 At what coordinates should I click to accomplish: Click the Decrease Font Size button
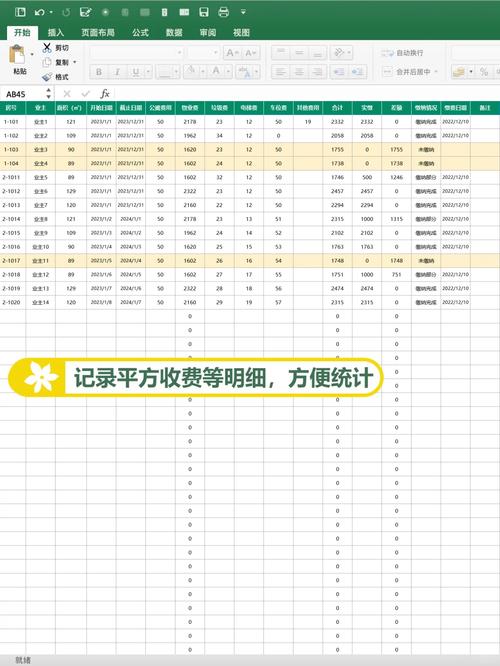[x=251, y=53]
